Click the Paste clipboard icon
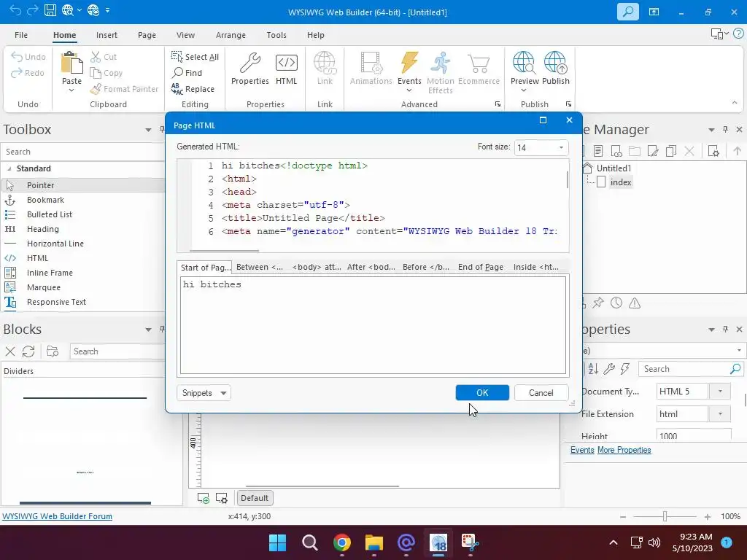 pos(71,63)
